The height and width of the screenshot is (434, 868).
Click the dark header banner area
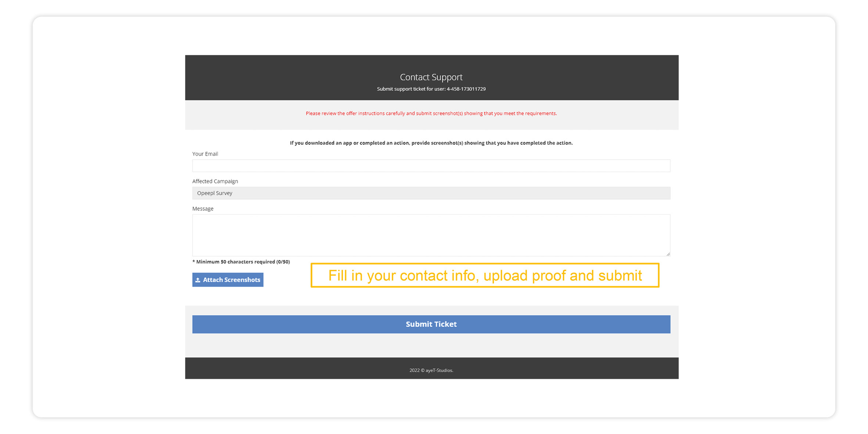pyautogui.click(x=431, y=64)
